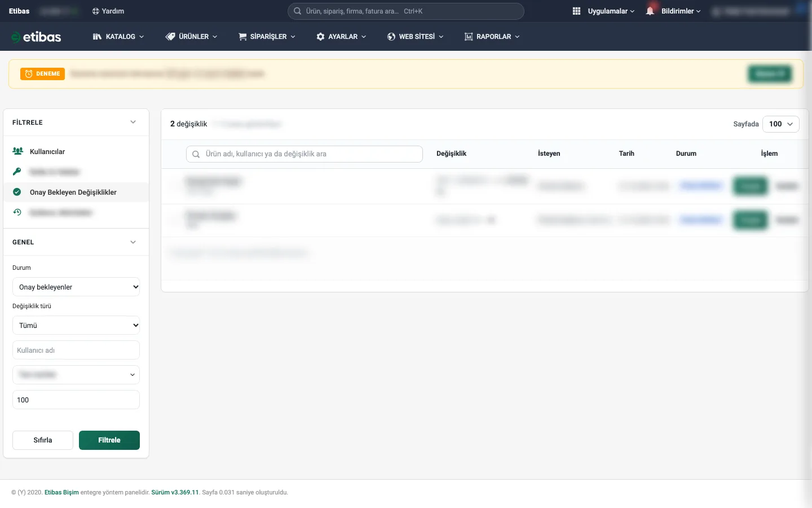Click the history clock icon in sidebar

point(17,212)
